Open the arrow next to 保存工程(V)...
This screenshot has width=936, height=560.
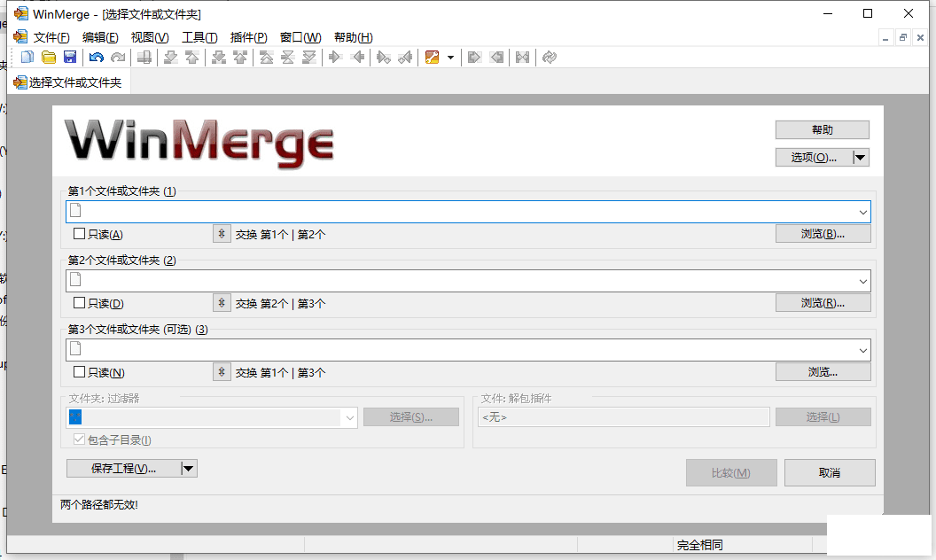point(189,469)
